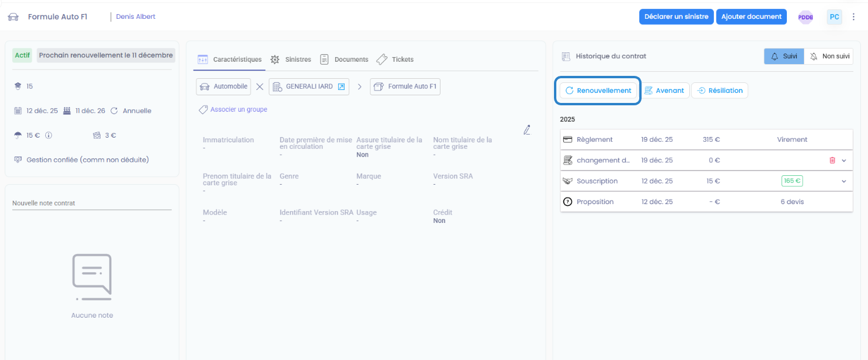The height and width of the screenshot is (360, 868).
Task: Switch to the Tickets tab
Action: [395, 59]
